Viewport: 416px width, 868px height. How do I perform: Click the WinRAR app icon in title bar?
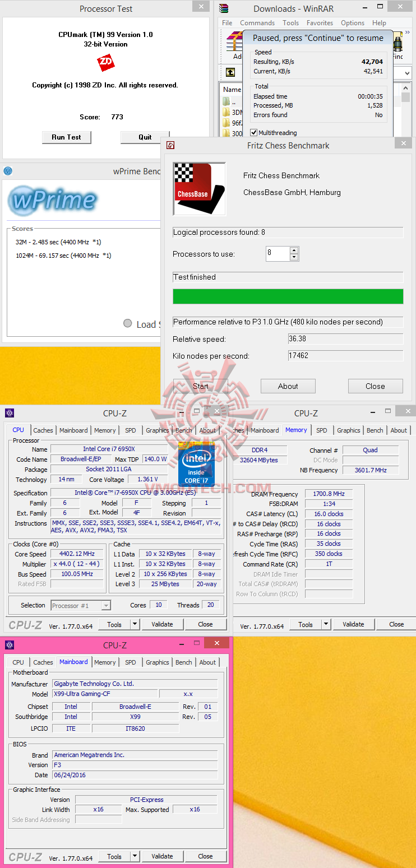(x=224, y=8)
